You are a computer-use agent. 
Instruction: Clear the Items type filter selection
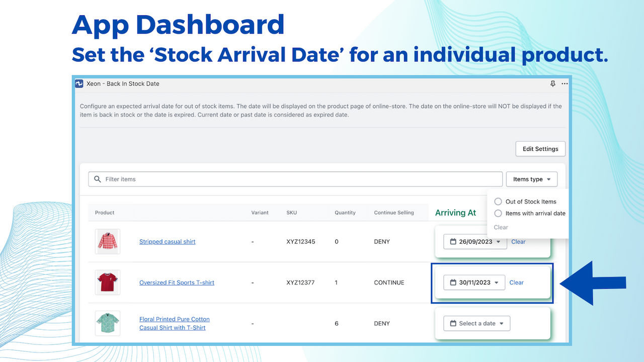click(x=501, y=227)
